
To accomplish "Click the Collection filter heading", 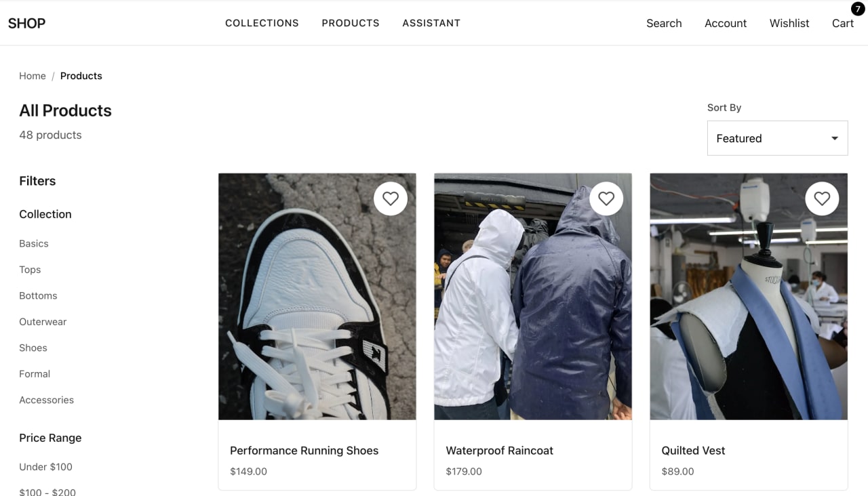I will (x=45, y=214).
